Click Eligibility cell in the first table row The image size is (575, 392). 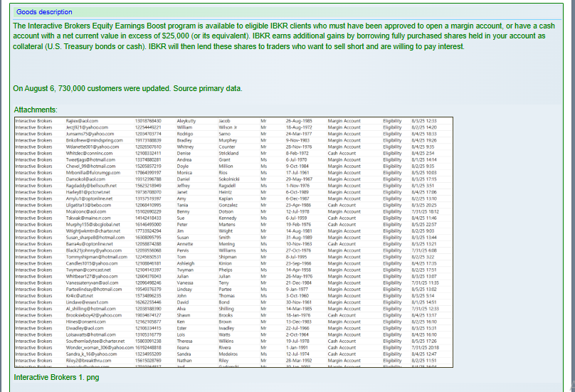click(392, 121)
